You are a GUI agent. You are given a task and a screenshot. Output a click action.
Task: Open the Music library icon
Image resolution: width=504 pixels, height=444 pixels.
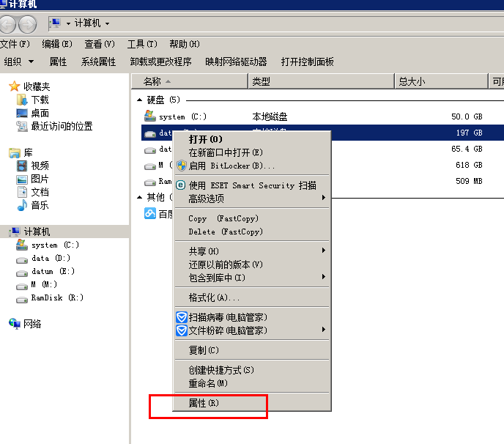(x=22, y=205)
